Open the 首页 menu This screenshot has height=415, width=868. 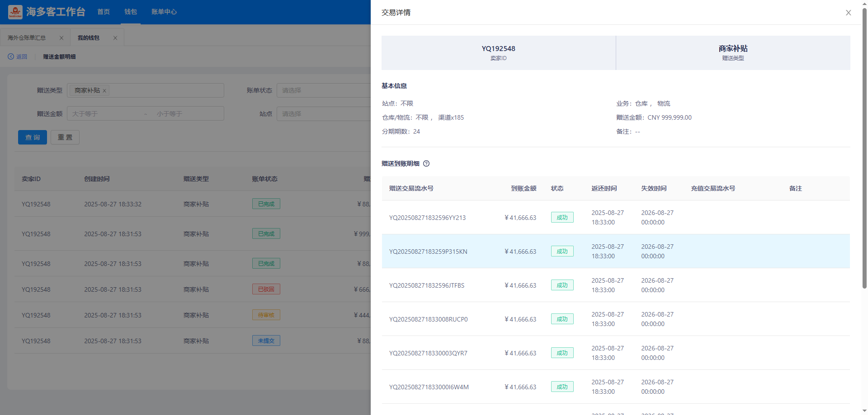pyautogui.click(x=104, y=12)
